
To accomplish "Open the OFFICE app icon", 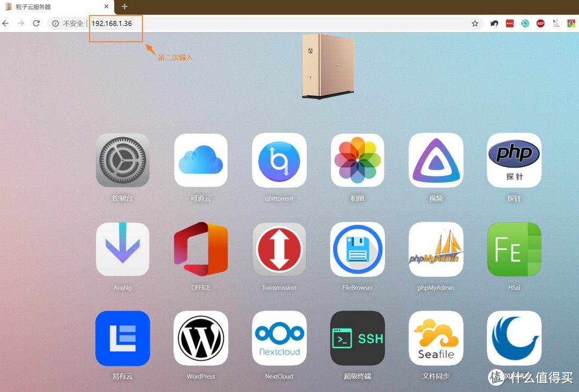I will [x=201, y=249].
